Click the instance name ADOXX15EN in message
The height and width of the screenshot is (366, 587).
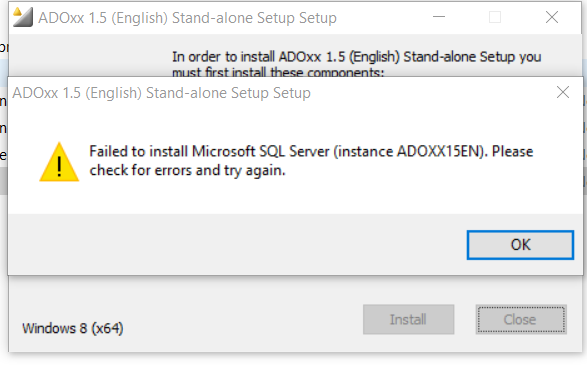[x=440, y=152]
